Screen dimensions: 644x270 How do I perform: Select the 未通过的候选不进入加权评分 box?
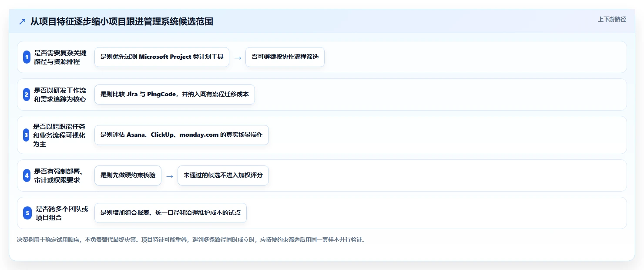click(x=223, y=175)
